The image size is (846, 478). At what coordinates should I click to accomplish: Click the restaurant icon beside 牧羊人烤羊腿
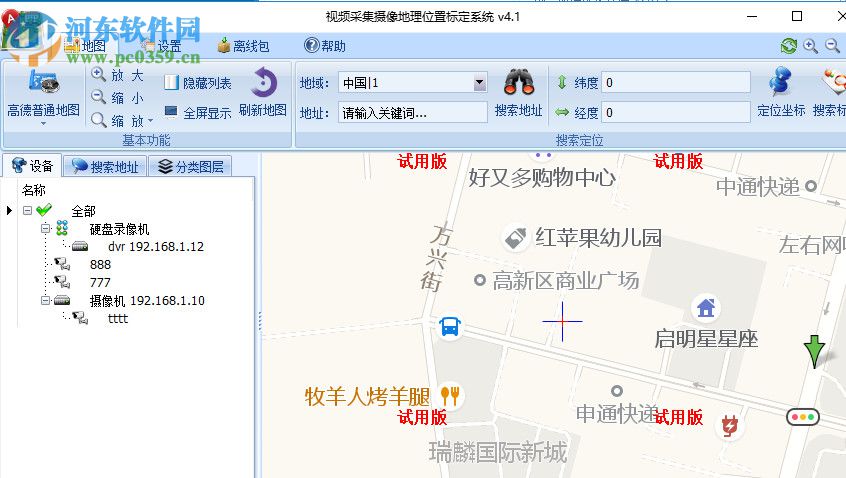(x=449, y=397)
